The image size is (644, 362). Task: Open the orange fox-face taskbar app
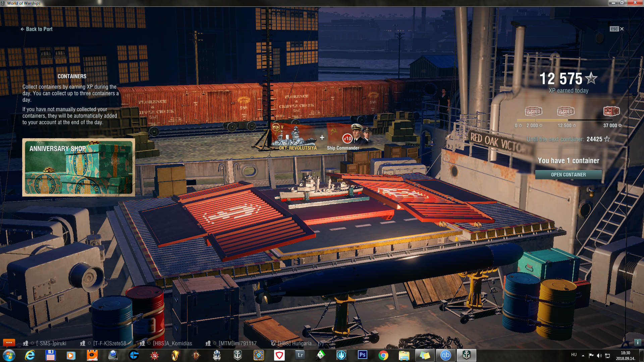(x=92, y=355)
